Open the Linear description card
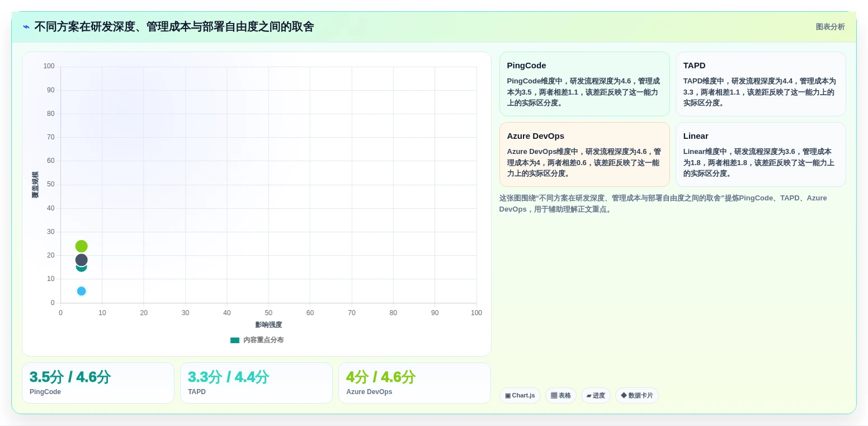The width and height of the screenshot is (868, 426). click(761, 155)
